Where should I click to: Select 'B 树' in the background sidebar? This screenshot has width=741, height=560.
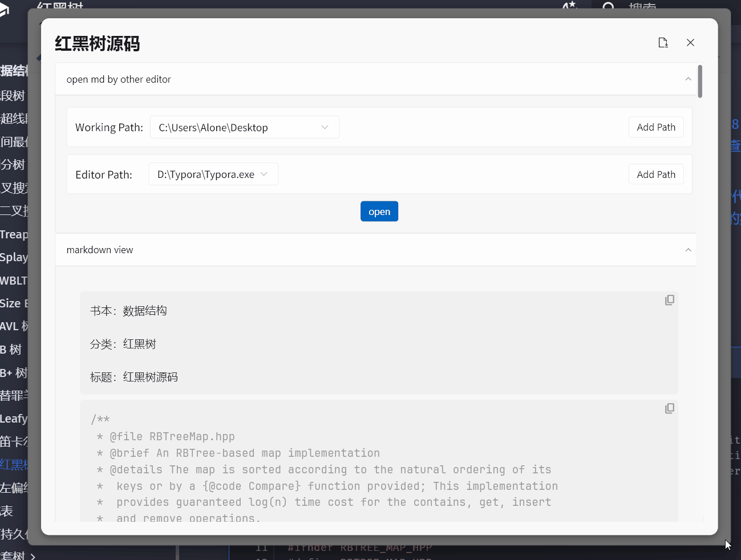(11, 350)
